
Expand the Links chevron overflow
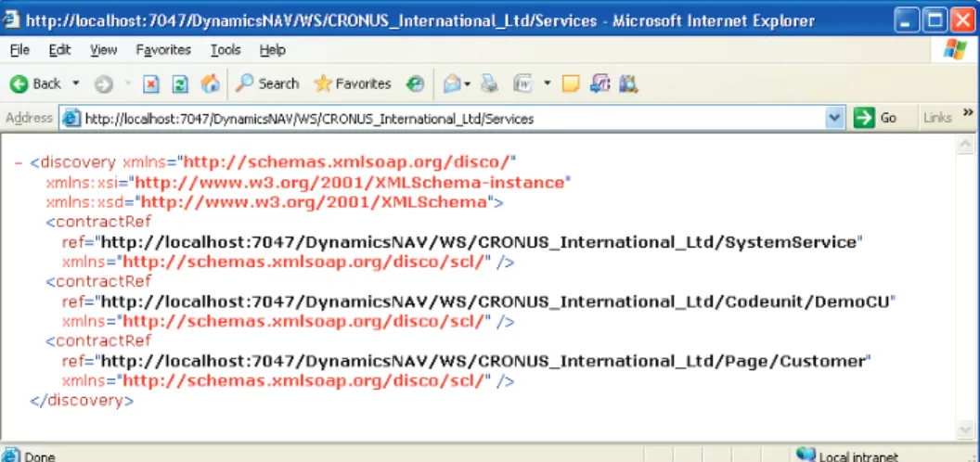pyautogui.click(x=968, y=112)
